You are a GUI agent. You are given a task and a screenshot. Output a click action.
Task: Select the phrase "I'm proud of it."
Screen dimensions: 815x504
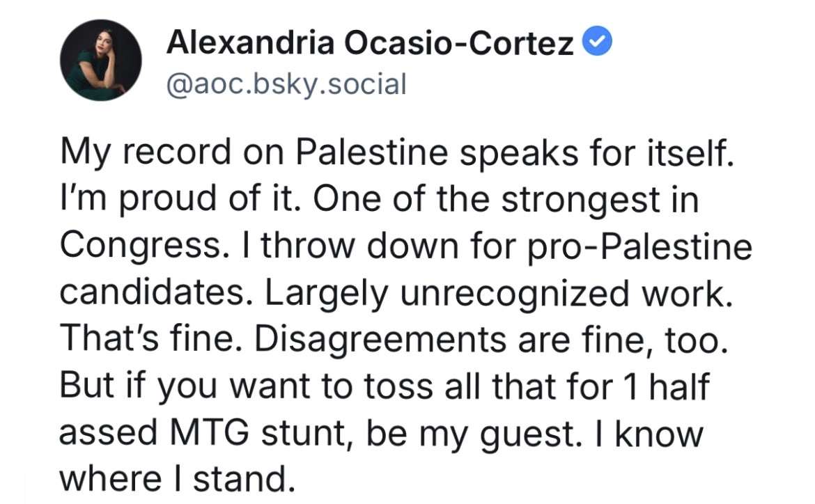coord(181,200)
